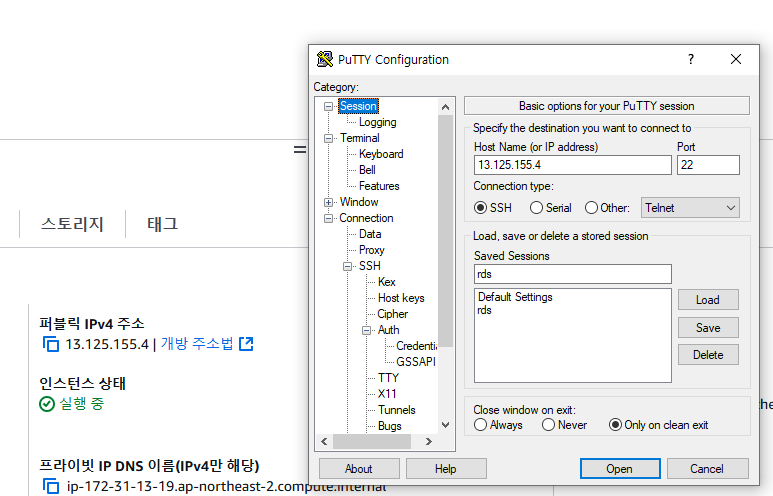Select Default Settings in saved sessions list

515,297
